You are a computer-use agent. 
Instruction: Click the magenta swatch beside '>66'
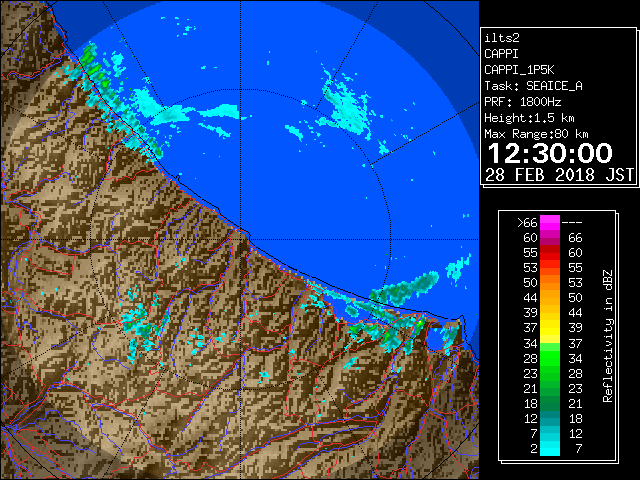pyautogui.click(x=550, y=223)
